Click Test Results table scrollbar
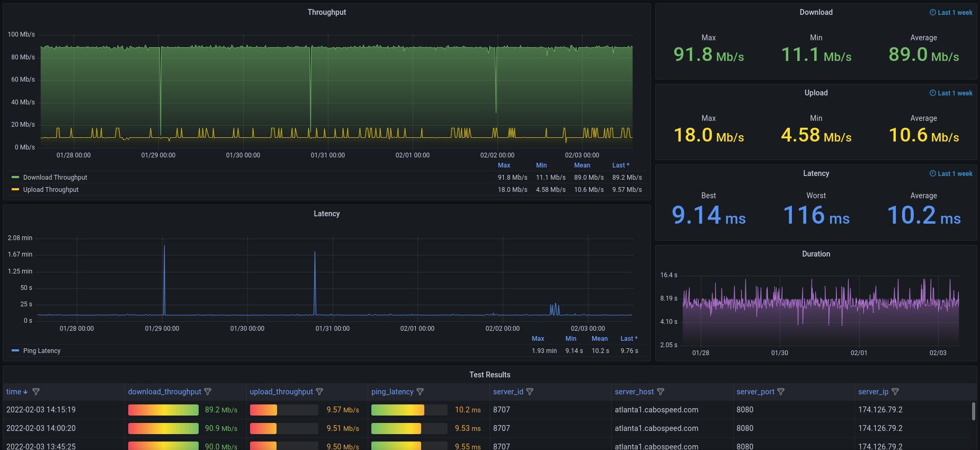 point(974,411)
